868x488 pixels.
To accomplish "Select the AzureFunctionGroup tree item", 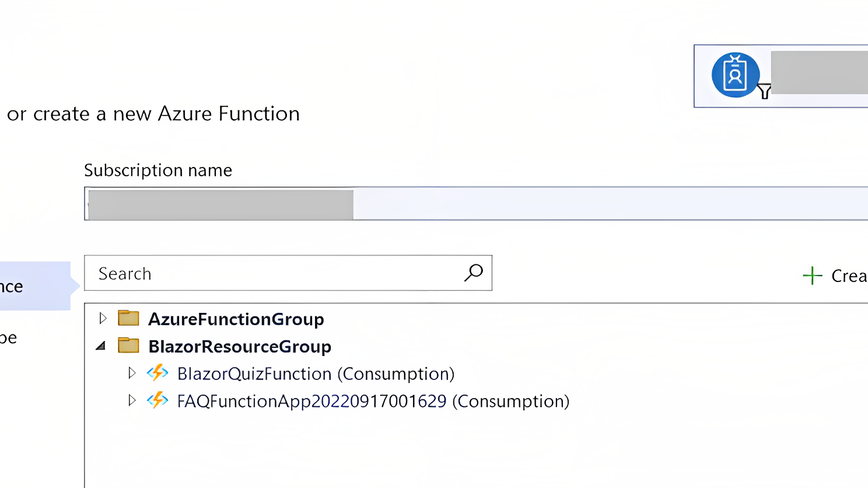I will [x=236, y=319].
